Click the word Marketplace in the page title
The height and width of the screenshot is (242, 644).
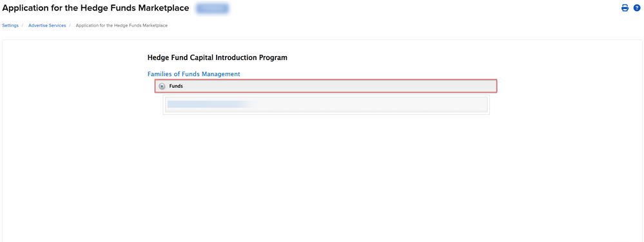[164, 8]
